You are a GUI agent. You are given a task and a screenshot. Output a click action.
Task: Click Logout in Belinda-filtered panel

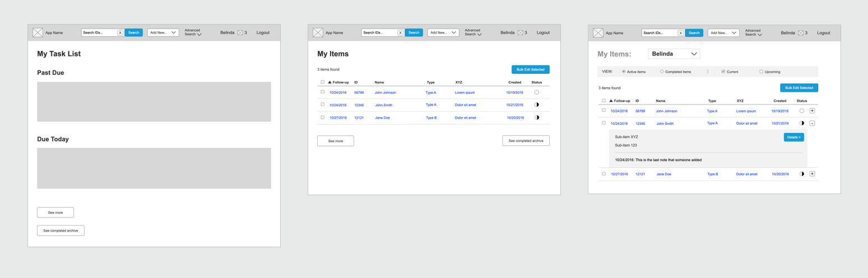[824, 33]
